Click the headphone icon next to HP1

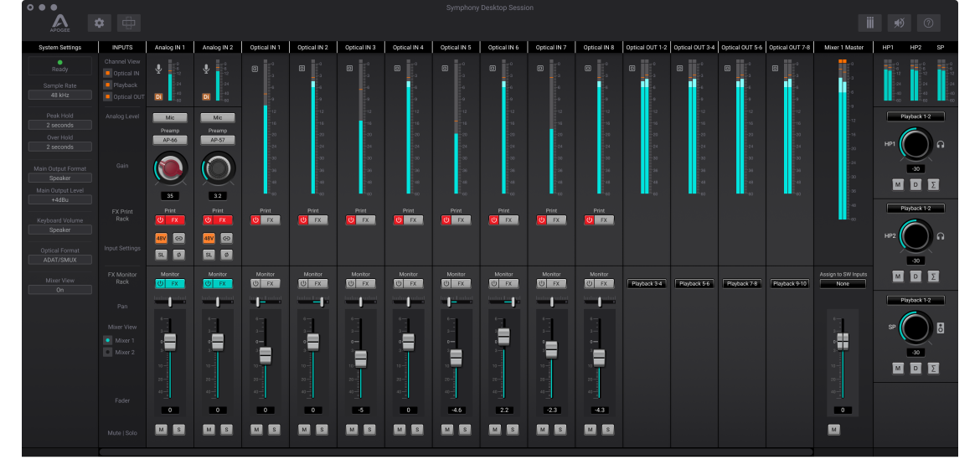coord(940,144)
